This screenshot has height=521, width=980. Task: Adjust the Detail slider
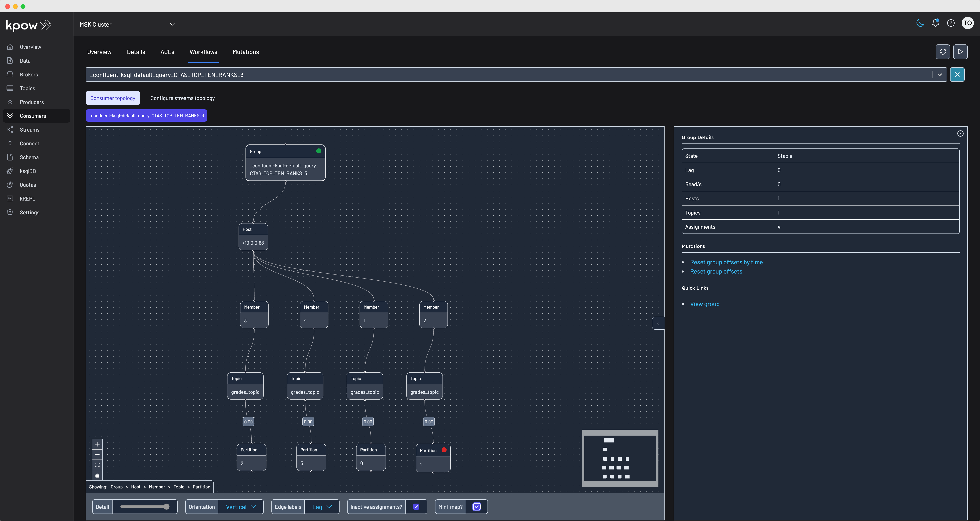click(145, 507)
